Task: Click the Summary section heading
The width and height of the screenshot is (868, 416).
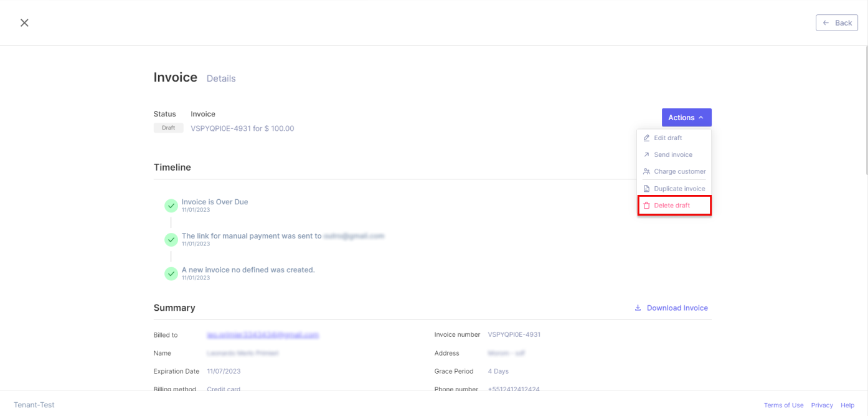Action: coord(174,308)
